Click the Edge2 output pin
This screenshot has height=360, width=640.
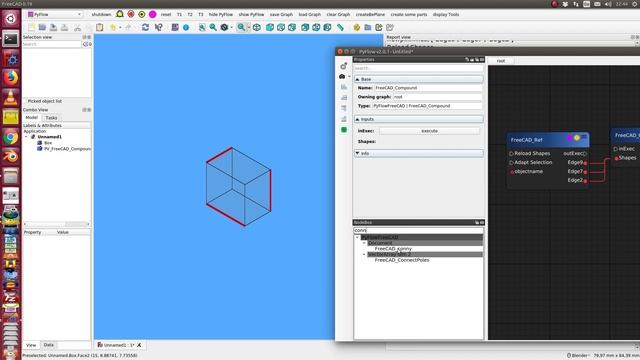click(585, 180)
